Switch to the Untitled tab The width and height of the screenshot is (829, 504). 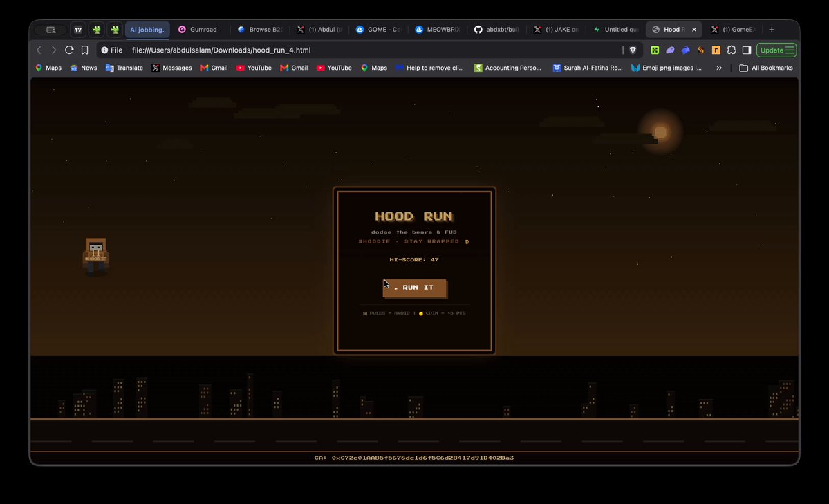click(x=615, y=30)
